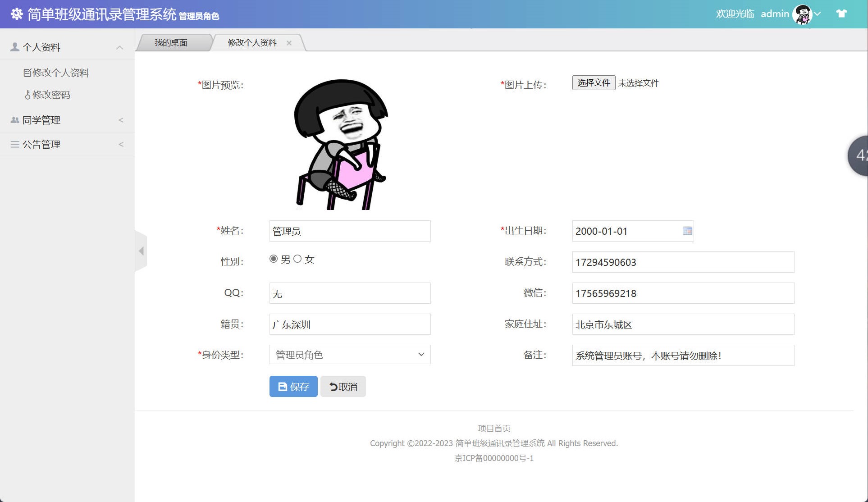Click the edit icon beside 修改个人资料

[27, 73]
